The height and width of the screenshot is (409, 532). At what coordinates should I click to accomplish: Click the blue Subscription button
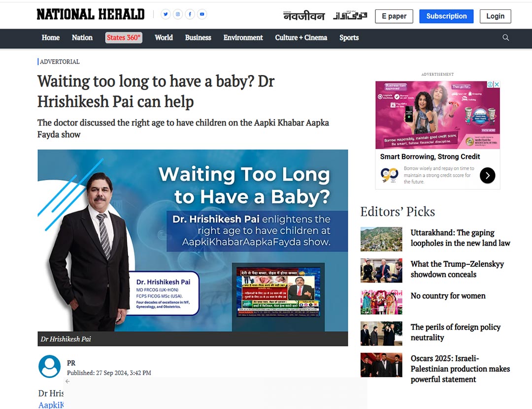[446, 16]
